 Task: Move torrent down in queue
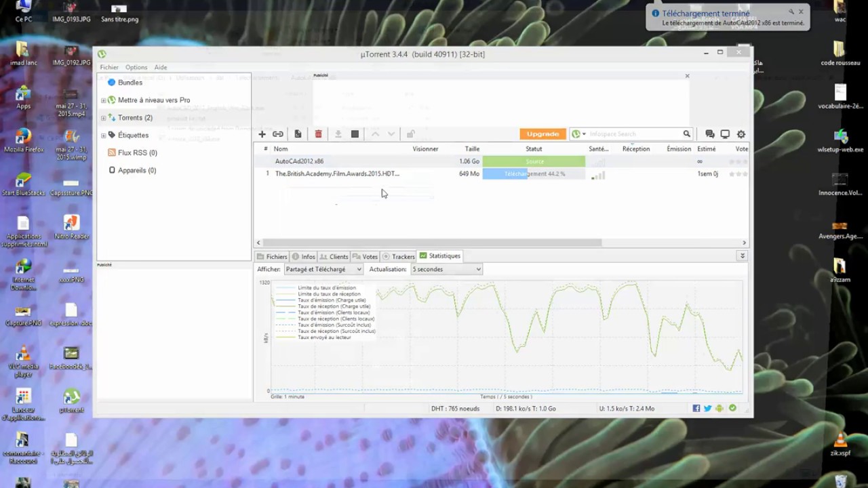tap(391, 134)
